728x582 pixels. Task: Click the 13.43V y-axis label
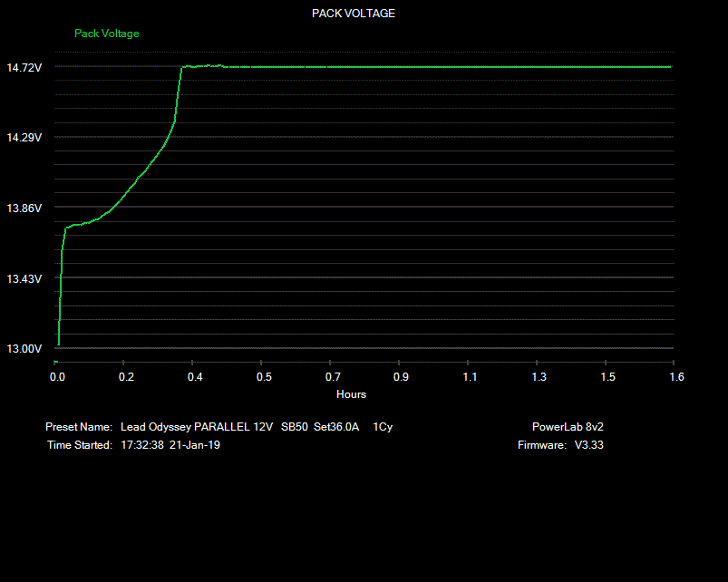(24, 279)
